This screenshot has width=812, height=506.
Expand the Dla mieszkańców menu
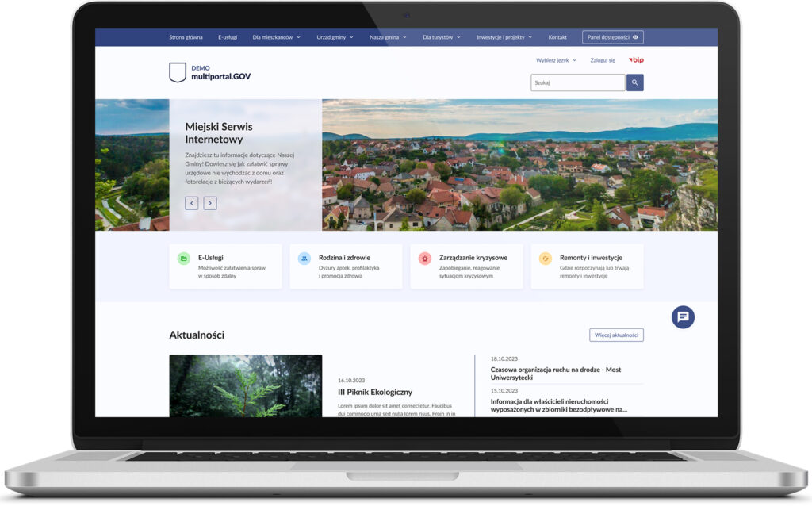(276, 37)
